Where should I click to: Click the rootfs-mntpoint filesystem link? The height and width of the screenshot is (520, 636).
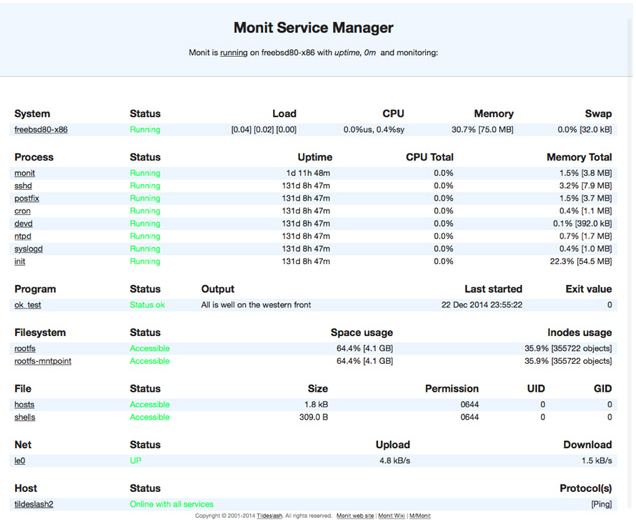[x=43, y=361]
